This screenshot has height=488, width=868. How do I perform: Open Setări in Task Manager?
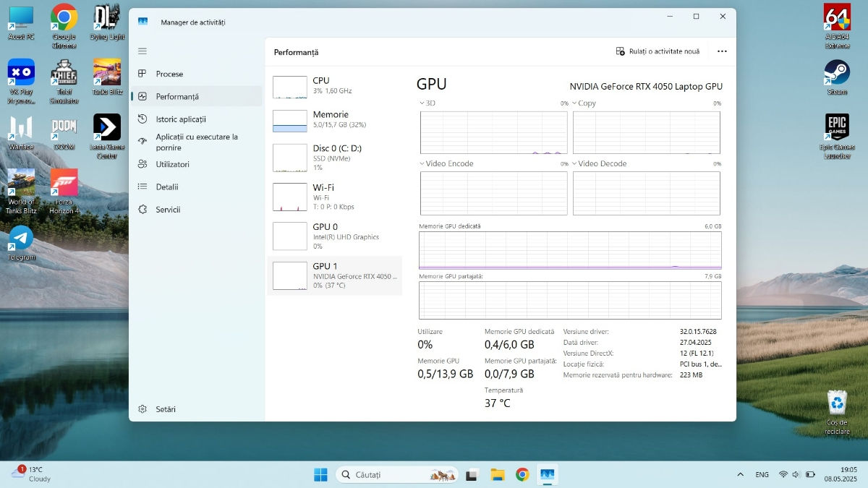(x=197, y=409)
